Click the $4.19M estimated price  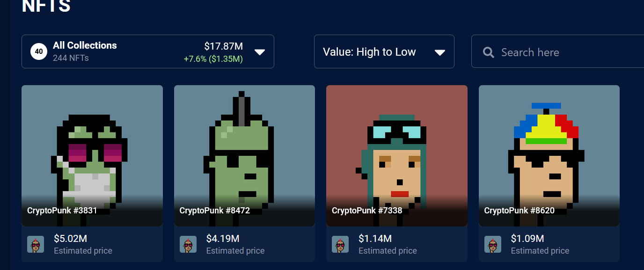pyautogui.click(x=223, y=239)
